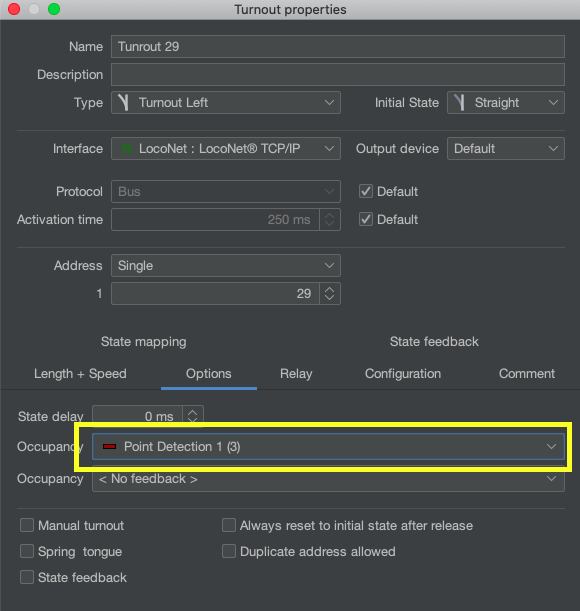
Task: Click the red Point Detection indicator icon
Action: (x=109, y=447)
